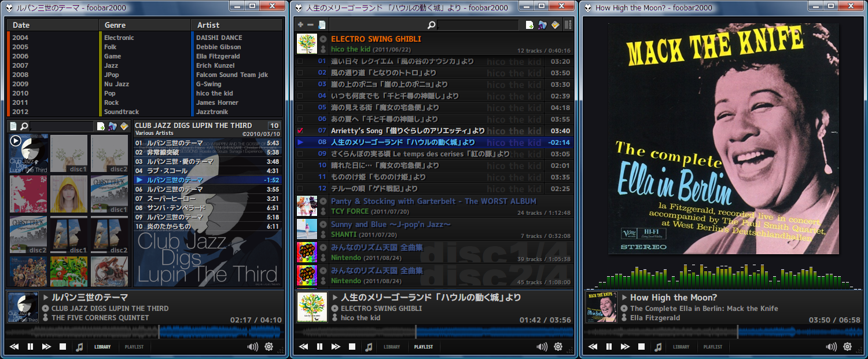Seek in the right window waveform bar
This screenshot has height=359, width=868.
tap(723, 332)
